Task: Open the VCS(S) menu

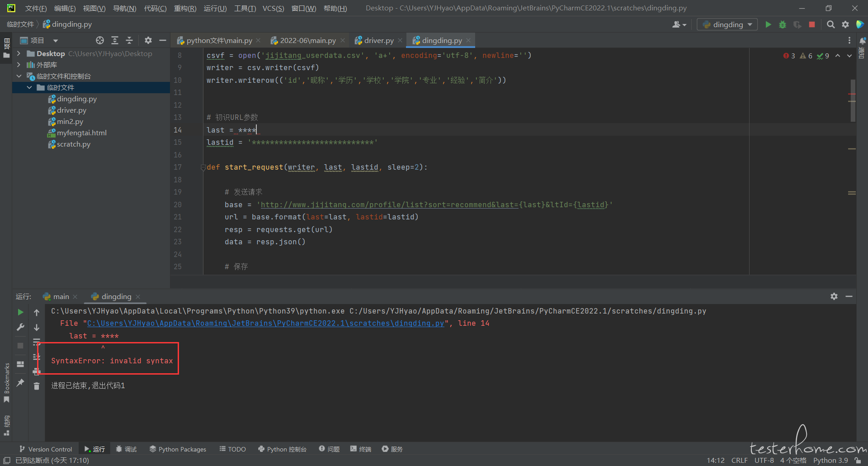Action: [x=273, y=8]
